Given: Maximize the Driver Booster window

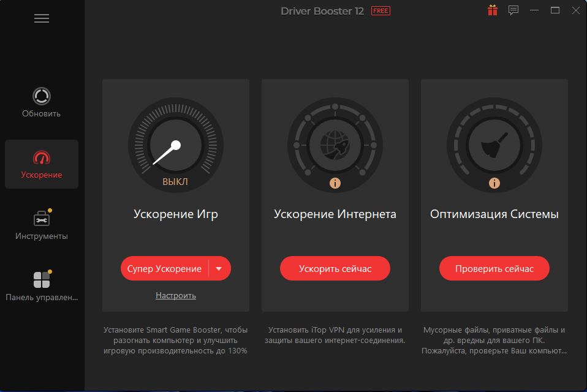Looking at the screenshot, I should coord(555,10).
